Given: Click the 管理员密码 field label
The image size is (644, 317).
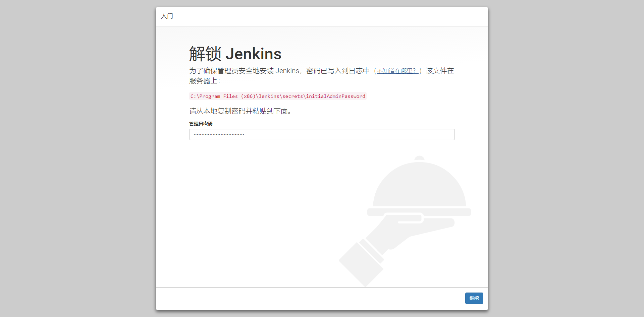Looking at the screenshot, I should pyautogui.click(x=201, y=124).
